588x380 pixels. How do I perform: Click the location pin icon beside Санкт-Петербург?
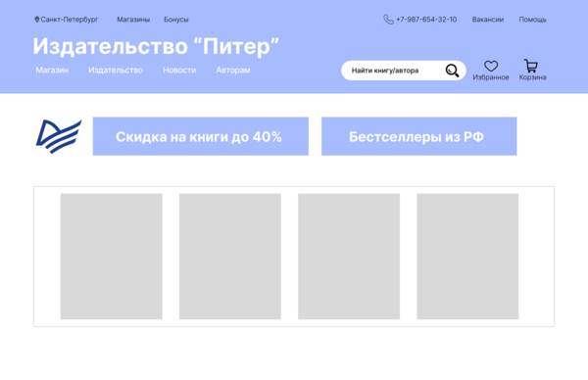pos(37,20)
